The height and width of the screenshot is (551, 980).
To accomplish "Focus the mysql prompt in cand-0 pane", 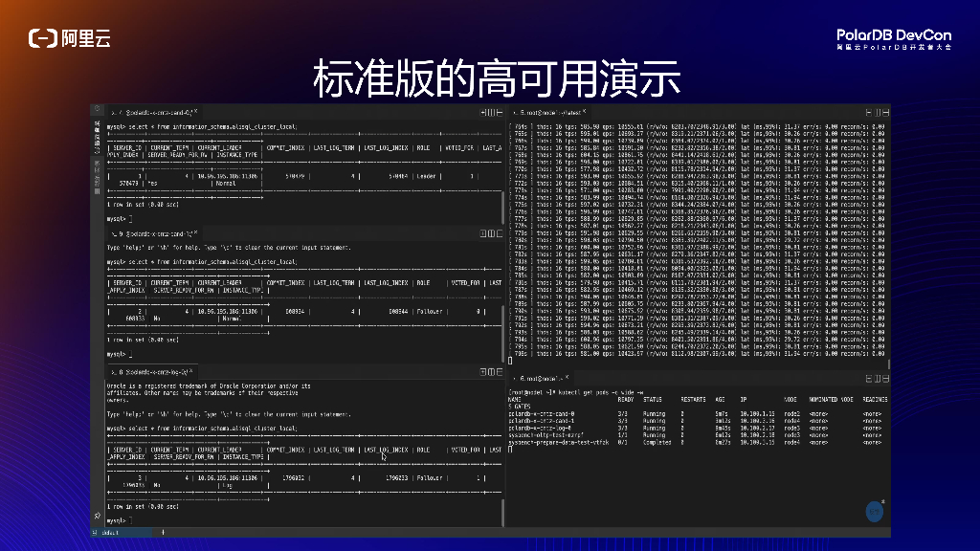I will (120, 219).
